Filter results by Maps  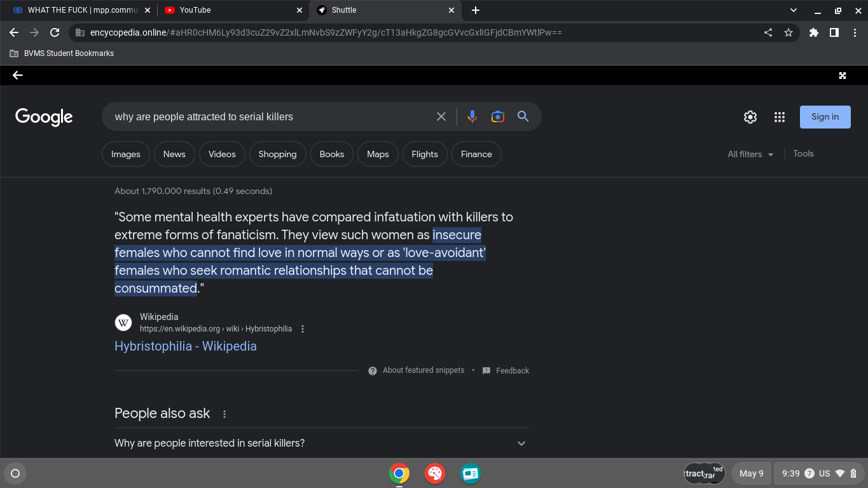[x=378, y=154]
